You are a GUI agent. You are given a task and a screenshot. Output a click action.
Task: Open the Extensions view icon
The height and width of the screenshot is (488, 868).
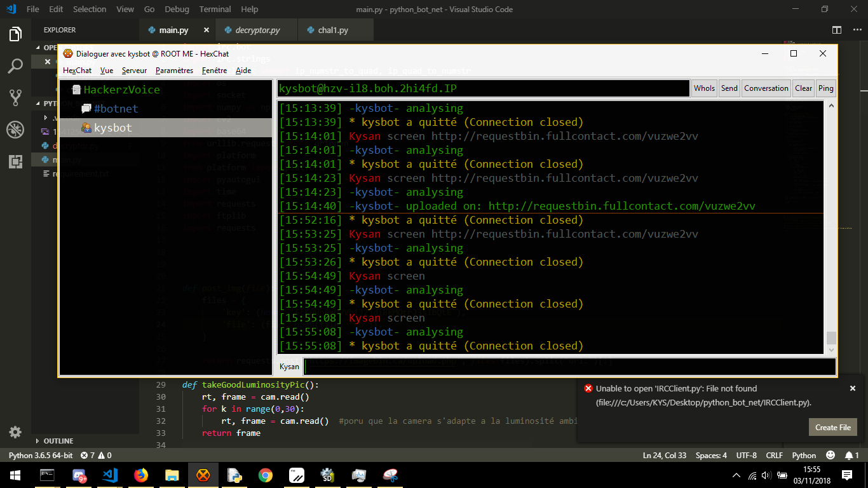[15, 161]
